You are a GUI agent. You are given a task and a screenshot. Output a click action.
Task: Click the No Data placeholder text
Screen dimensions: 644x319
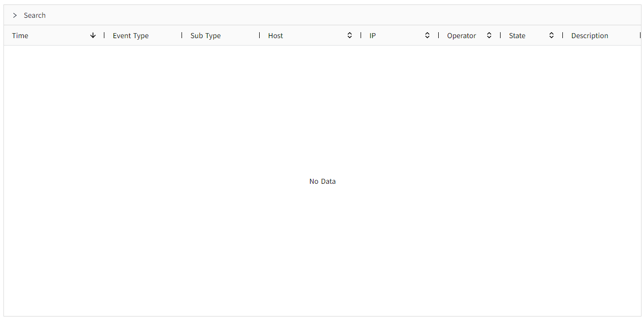(x=322, y=181)
